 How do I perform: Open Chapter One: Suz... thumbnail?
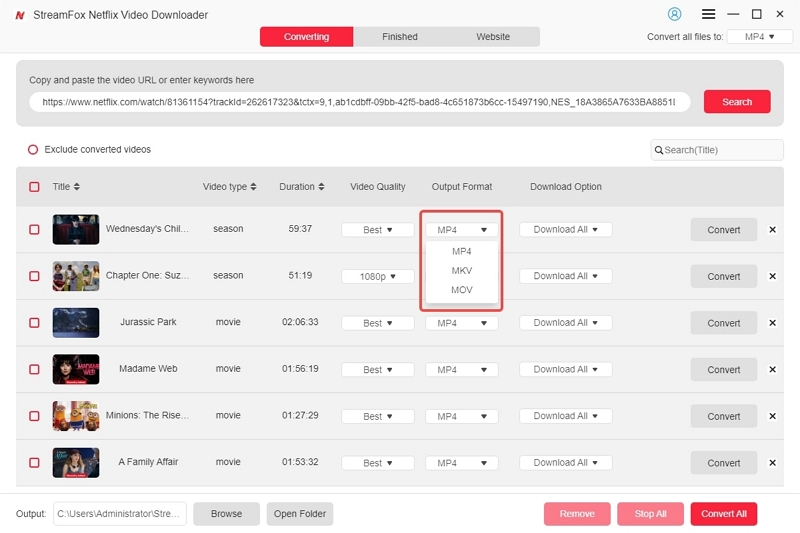pyautogui.click(x=76, y=276)
